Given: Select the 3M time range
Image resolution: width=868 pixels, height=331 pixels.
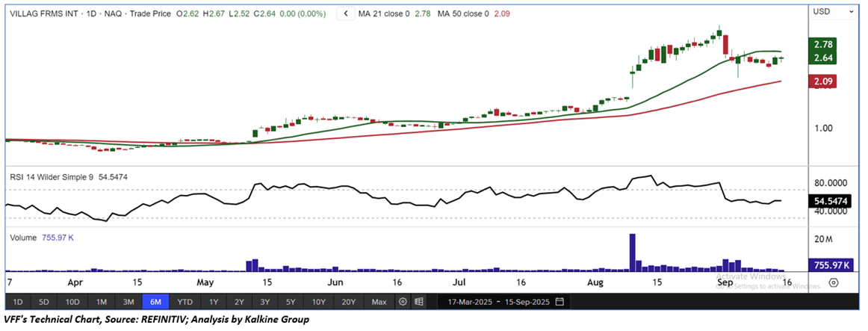Looking at the screenshot, I should click(129, 302).
